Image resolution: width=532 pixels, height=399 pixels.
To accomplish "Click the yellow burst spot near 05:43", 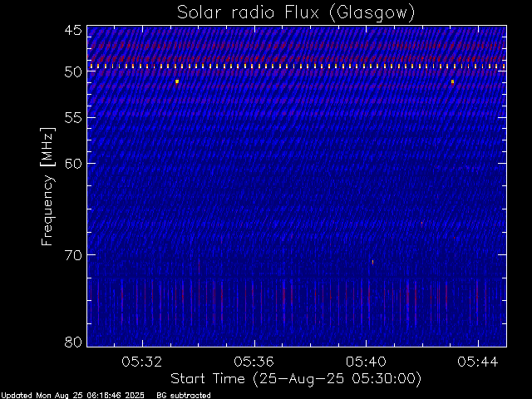I will (x=452, y=81).
